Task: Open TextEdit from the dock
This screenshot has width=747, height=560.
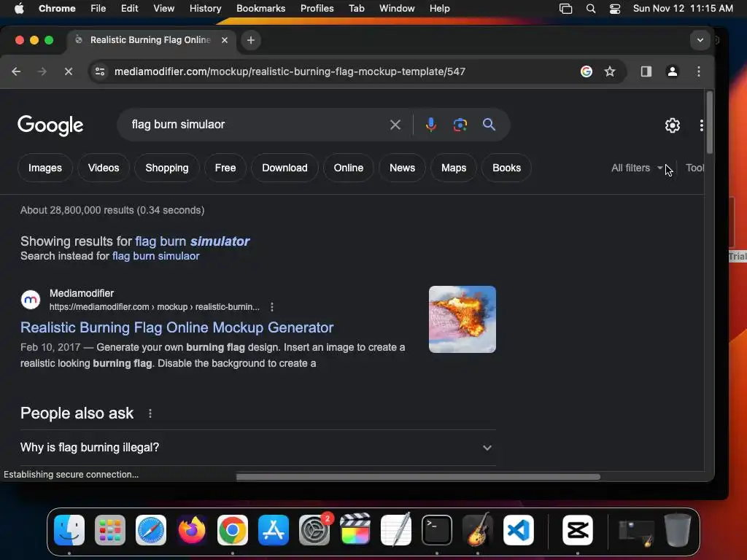Action: point(396,530)
